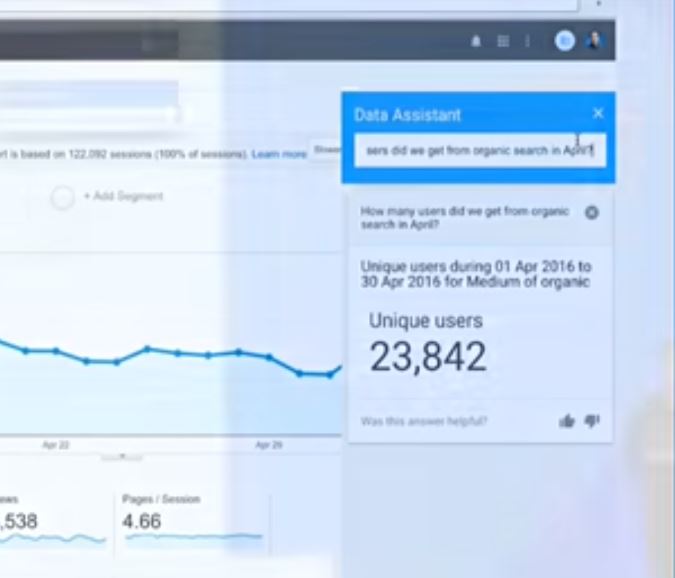Click the user profile photo avatar
The width and height of the screenshot is (675, 578).
[x=594, y=41]
